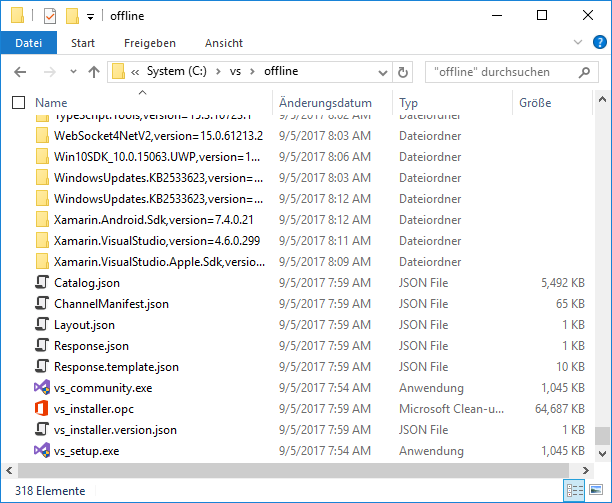Open the Help question mark icon
The width and height of the screenshot is (612, 503).
point(600,43)
